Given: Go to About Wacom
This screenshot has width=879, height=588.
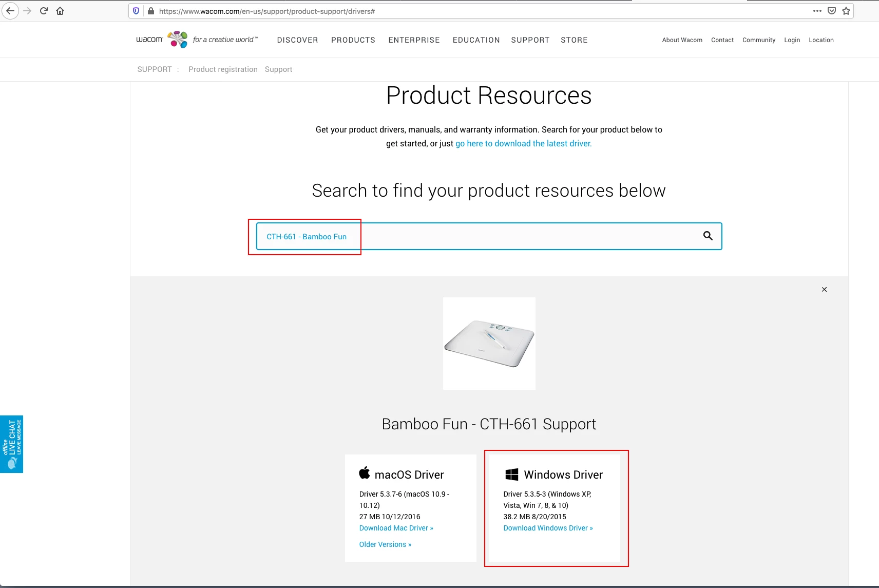Looking at the screenshot, I should 682,40.
